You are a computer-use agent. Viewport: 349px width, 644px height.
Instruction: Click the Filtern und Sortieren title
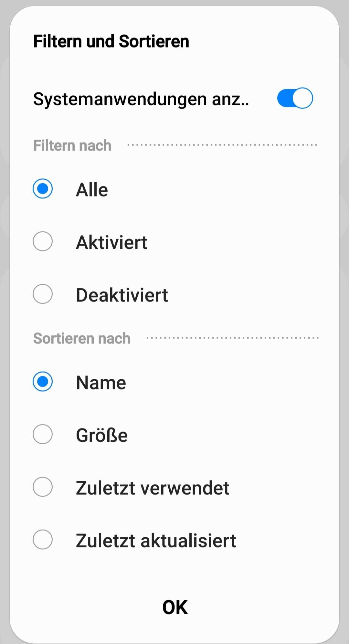click(x=111, y=41)
